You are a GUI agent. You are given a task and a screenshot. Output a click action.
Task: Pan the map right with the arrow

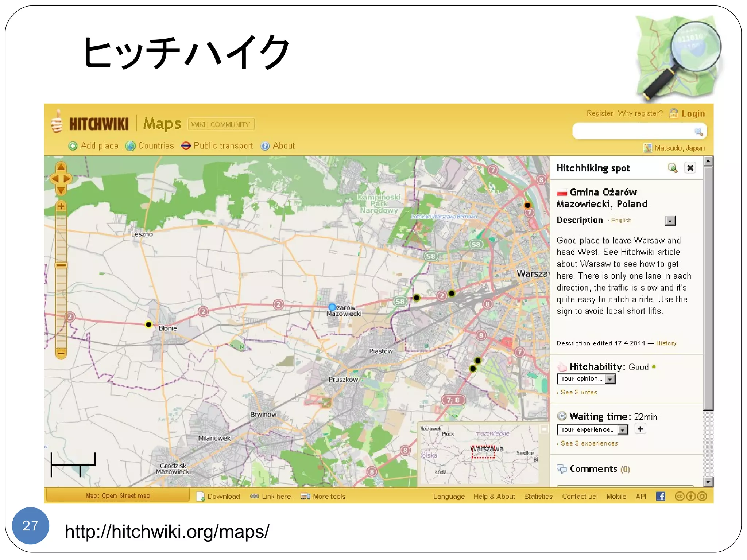point(68,179)
